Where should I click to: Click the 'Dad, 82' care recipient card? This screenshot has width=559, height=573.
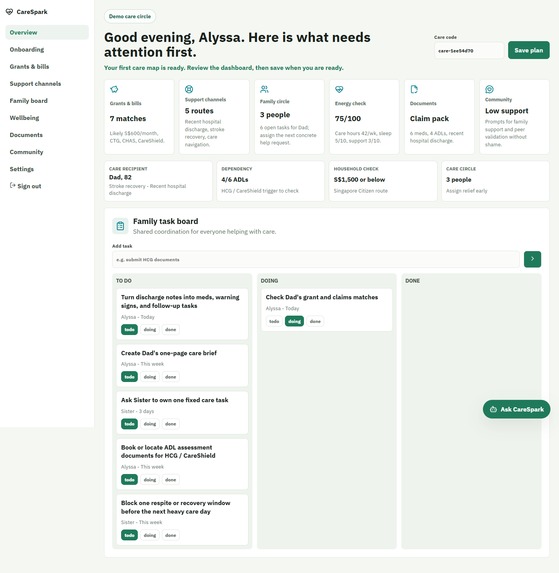(x=158, y=181)
